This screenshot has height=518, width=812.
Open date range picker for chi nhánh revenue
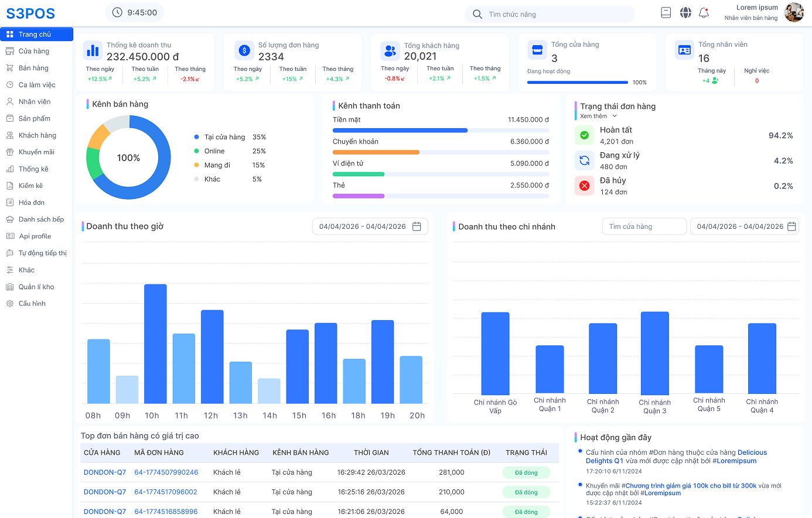pos(745,227)
